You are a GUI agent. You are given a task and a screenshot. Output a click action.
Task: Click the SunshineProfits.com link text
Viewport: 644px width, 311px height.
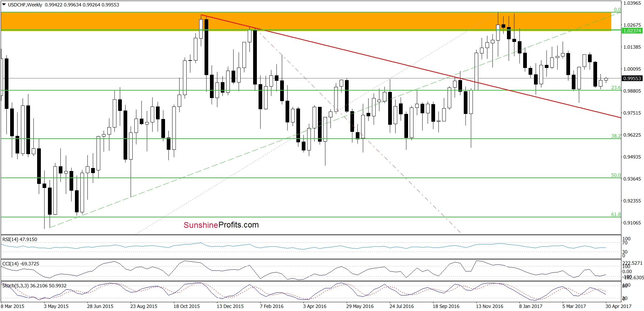tap(221, 225)
